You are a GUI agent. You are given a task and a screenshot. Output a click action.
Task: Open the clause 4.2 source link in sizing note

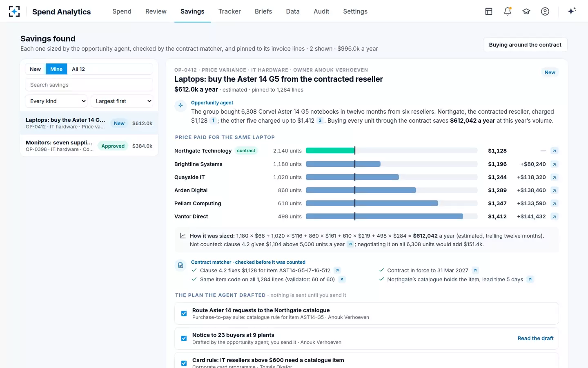coord(350,244)
